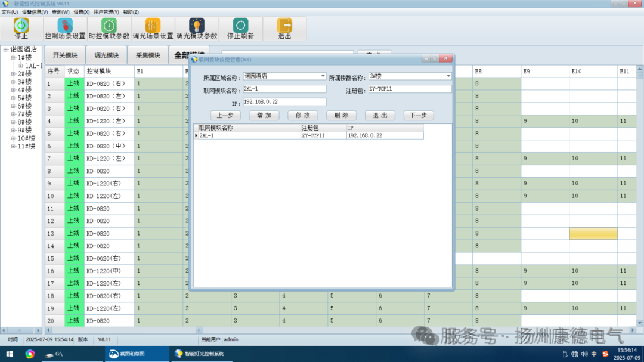The image size is (644, 362).
Task: Open 控制场景设置 from the toolbar
Action: pos(65,25)
